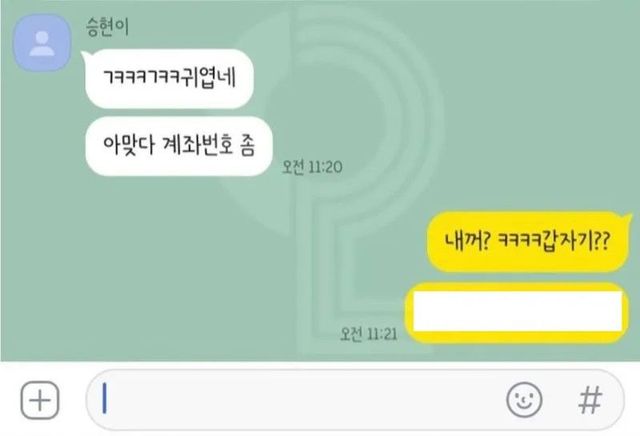Select the message 아맞다 계좌번호 좀
This screenshot has width=640, height=436.
click(x=179, y=146)
